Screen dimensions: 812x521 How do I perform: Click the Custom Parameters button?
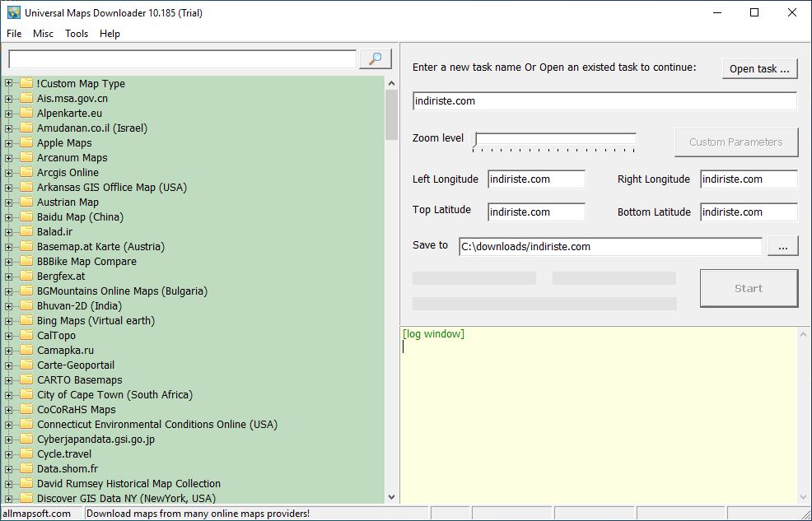[736, 142]
